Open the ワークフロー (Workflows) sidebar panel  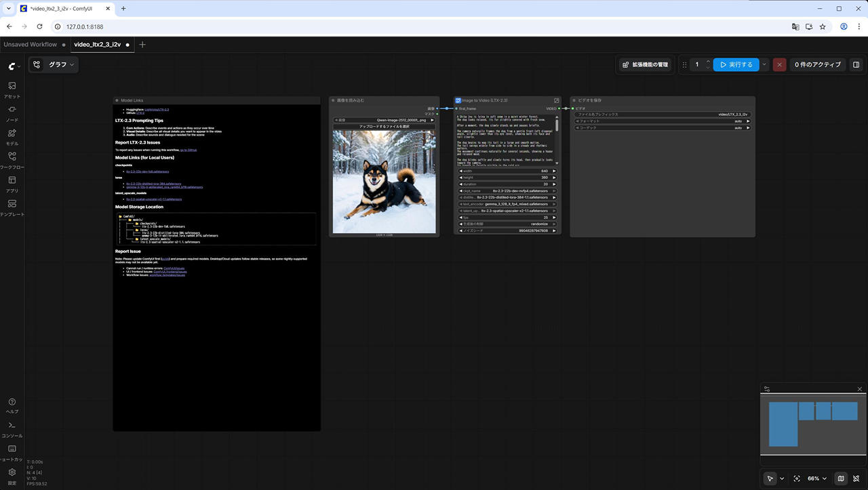[12, 160]
